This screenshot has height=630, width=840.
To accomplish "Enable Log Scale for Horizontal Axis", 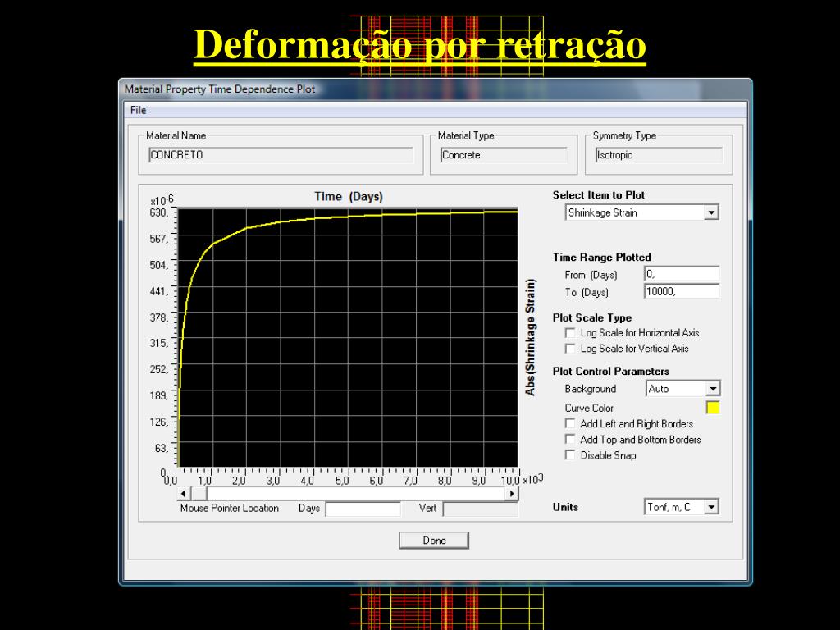I will tap(570, 333).
